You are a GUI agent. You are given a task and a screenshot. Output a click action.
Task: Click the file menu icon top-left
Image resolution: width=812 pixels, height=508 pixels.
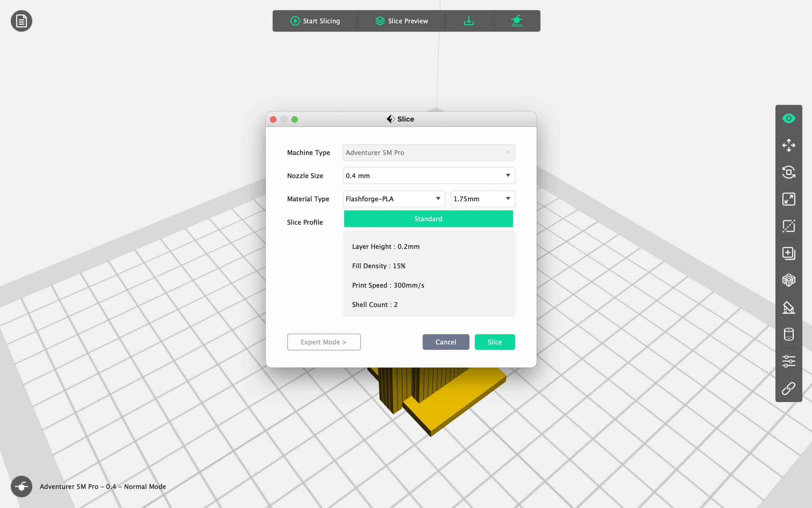[21, 21]
